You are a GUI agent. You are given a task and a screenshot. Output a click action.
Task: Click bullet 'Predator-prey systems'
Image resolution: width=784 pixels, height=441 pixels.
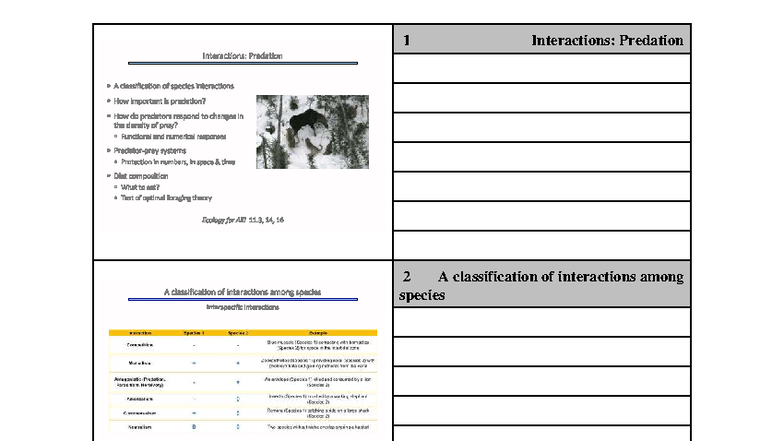coord(150,150)
